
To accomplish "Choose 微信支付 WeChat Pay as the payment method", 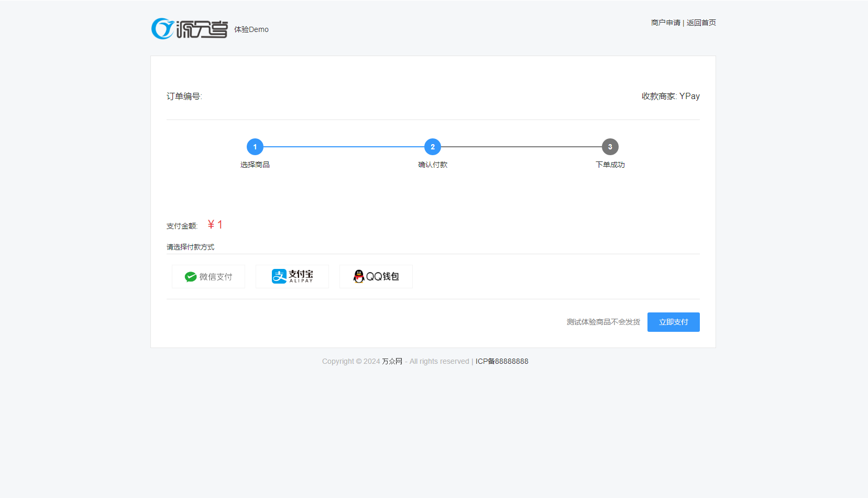I will point(208,276).
